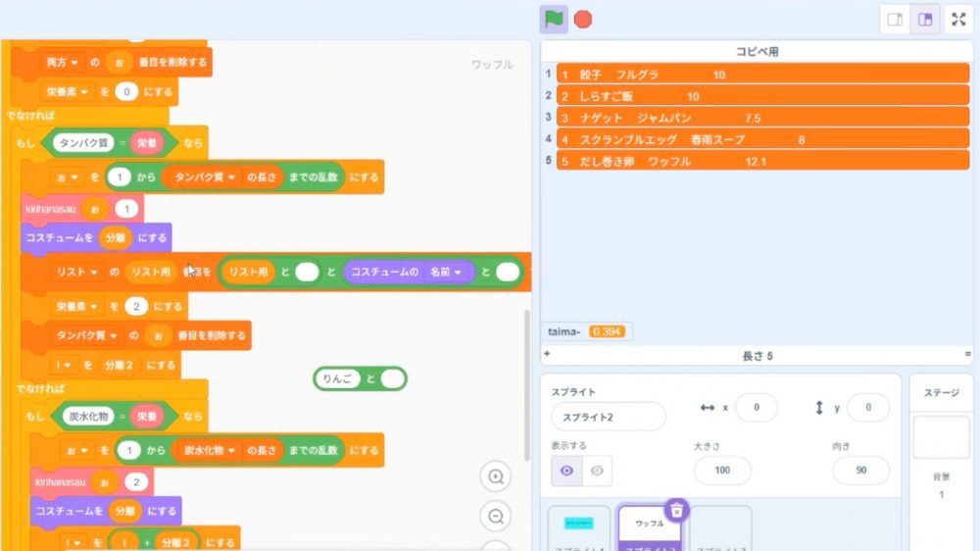Open タンパク質 dropdown in length block
The image size is (980, 551).
click(x=204, y=177)
